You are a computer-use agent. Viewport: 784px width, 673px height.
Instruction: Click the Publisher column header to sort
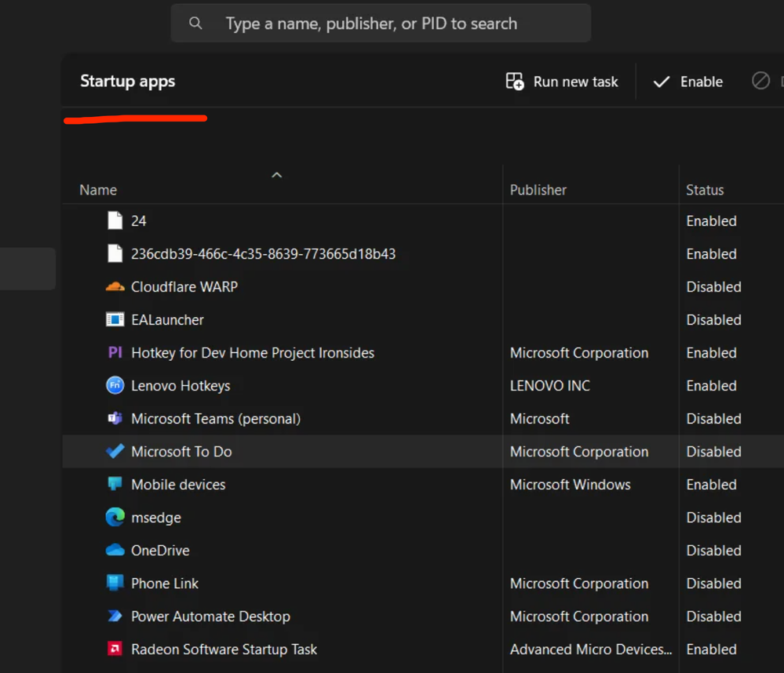pyautogui.click(x=538, y=189)
